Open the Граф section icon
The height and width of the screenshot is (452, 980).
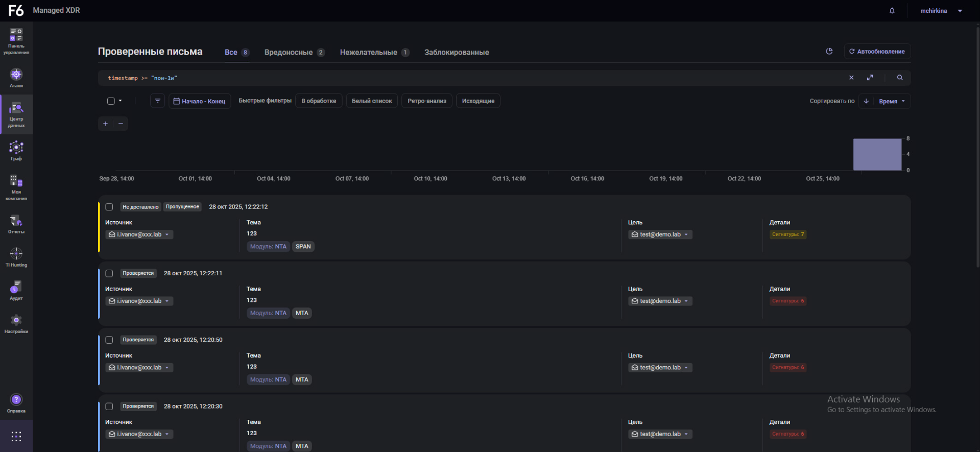click(x=16, y=151)
